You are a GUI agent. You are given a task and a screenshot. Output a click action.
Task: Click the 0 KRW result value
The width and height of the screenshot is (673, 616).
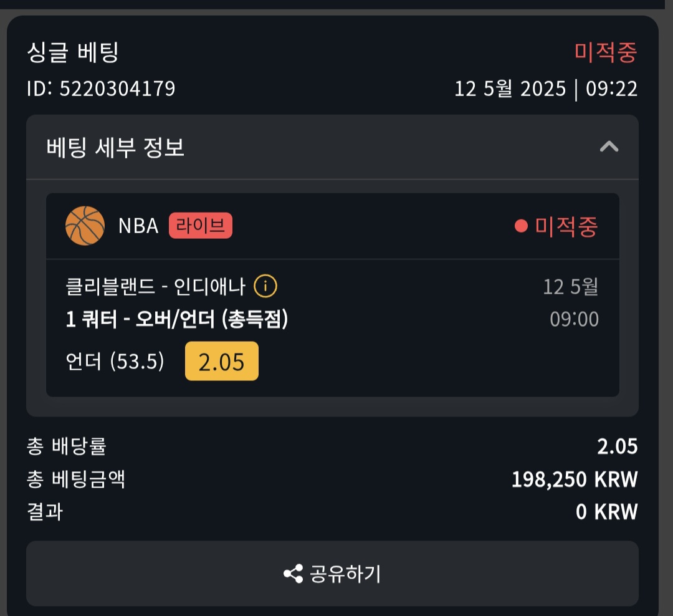[606, 512]
